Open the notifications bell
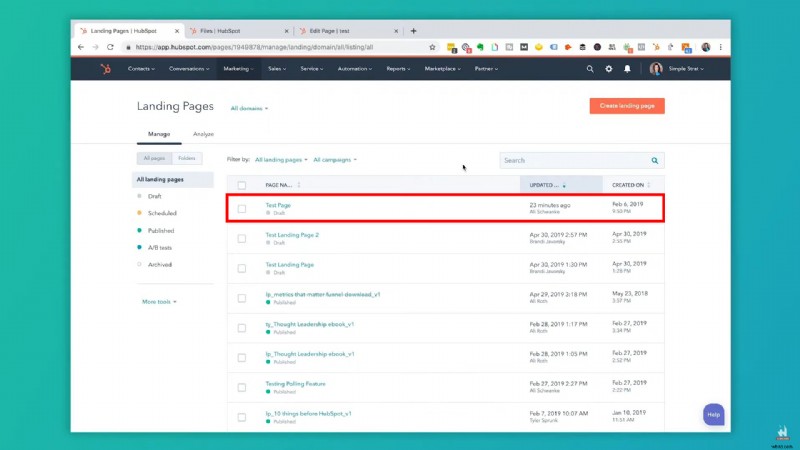Image resolution: width=800 pixels, height=450 pixels. (628, 69)
